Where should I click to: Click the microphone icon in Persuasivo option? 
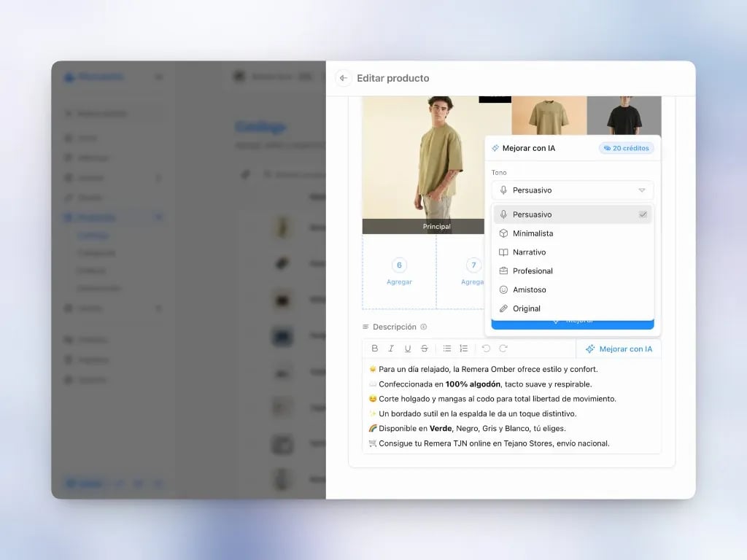(x=503, y=214)
